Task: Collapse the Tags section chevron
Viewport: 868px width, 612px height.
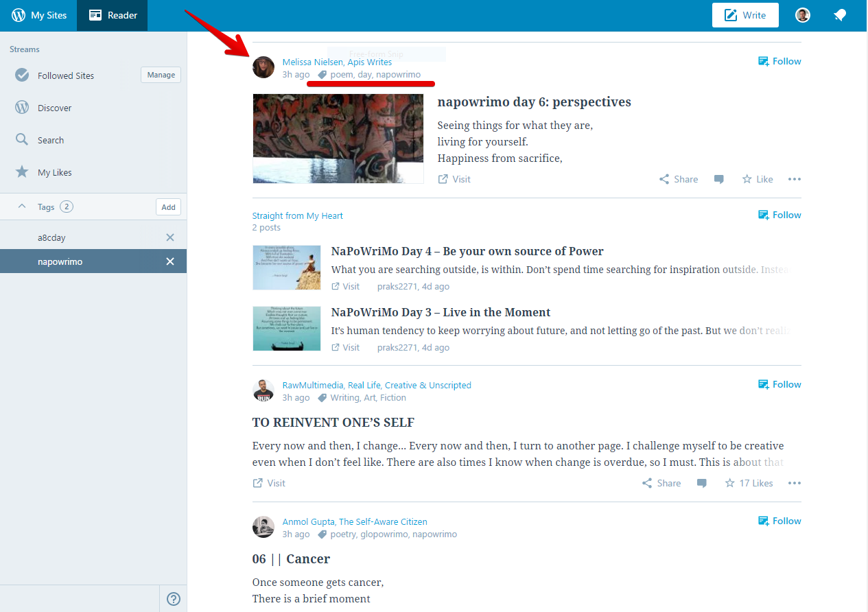Action: click(22, 207)
